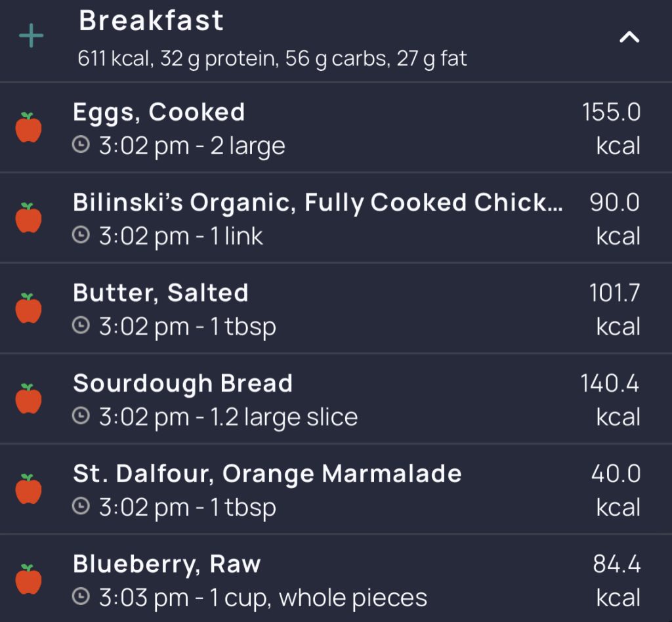Open the Butter, Salted food entry
Image resolution: width=672 pixels, height=622 pixels.
point(161,293)
